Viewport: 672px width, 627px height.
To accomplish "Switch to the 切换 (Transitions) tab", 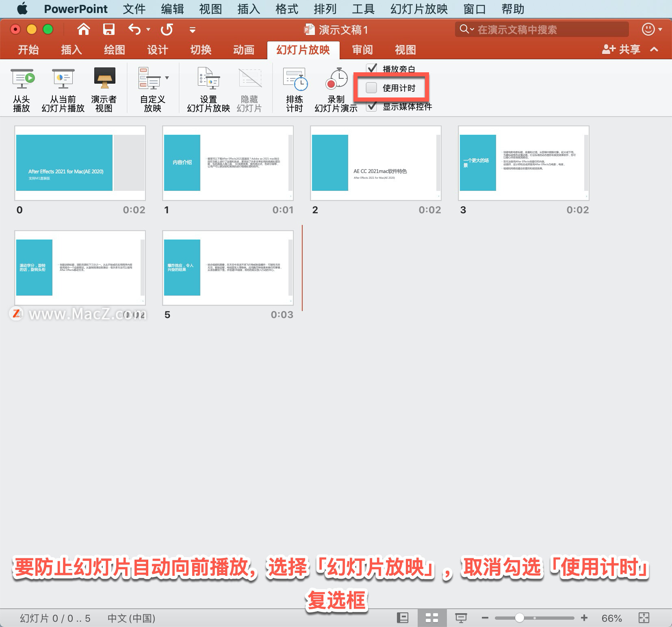I will (201, 50).
